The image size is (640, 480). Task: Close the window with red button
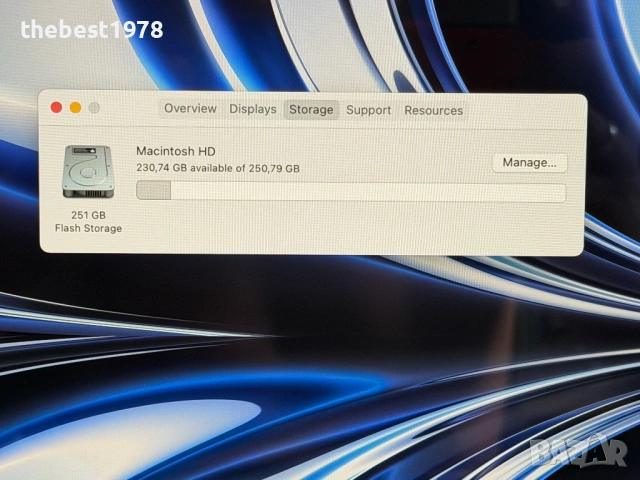point(56,107)
